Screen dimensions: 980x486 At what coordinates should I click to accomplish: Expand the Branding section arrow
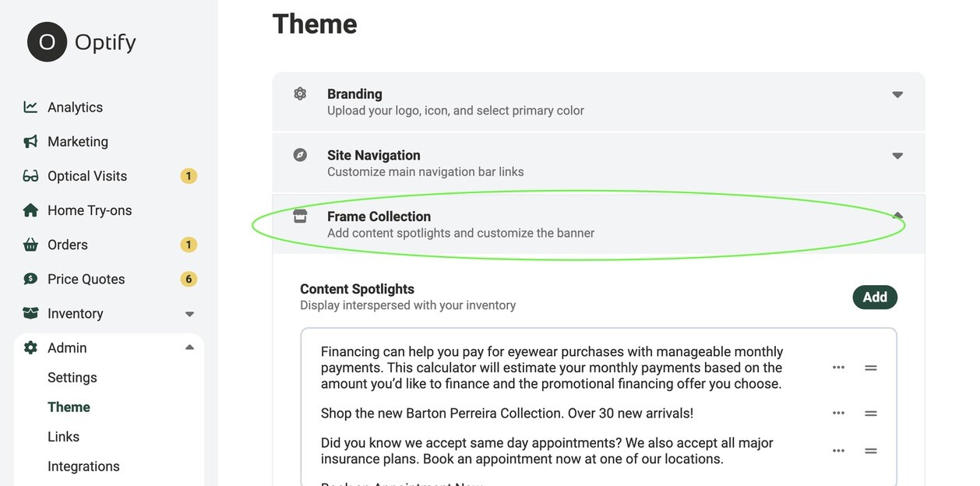coord(897,94)
